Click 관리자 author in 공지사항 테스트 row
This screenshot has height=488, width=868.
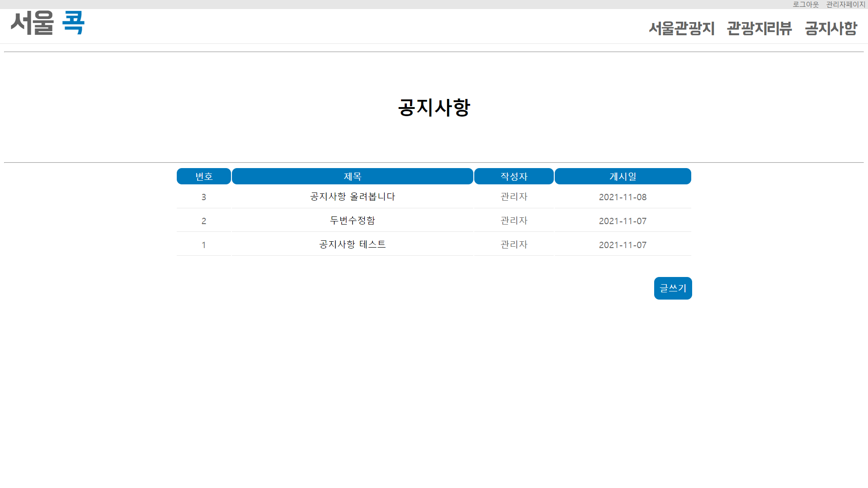[x=514, y=244]
